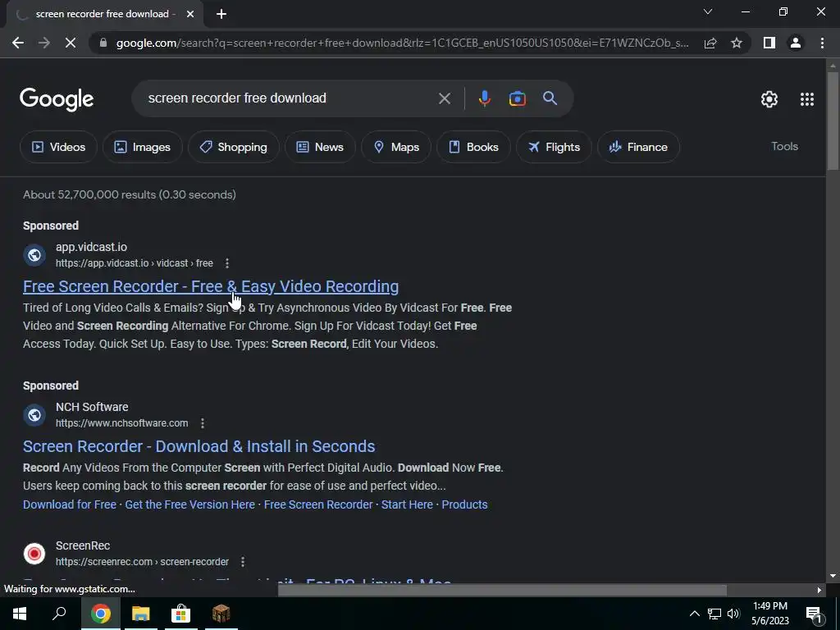Follow 'Get the Free Version Here' sitelink

coord(189,504)
